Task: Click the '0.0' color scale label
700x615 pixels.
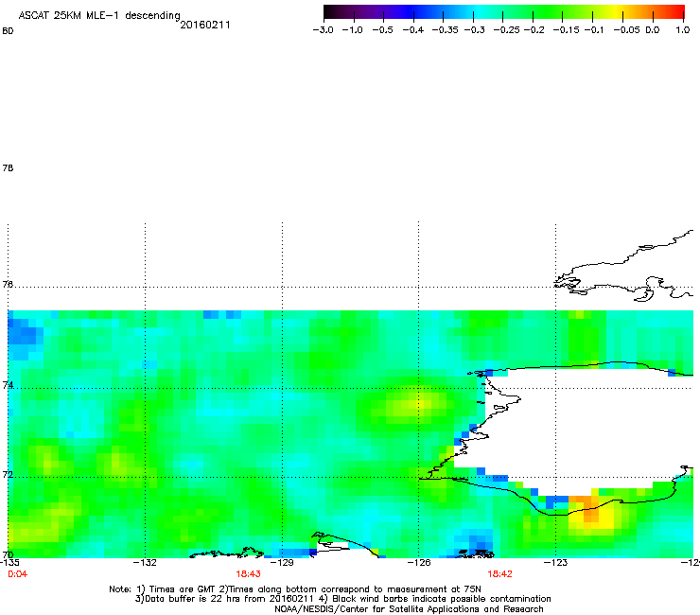Action: coord(653,30)
